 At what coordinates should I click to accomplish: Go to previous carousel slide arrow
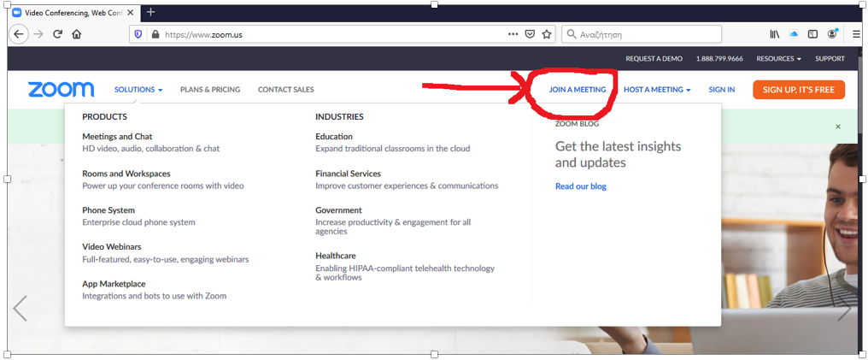[x=20, y=308]
